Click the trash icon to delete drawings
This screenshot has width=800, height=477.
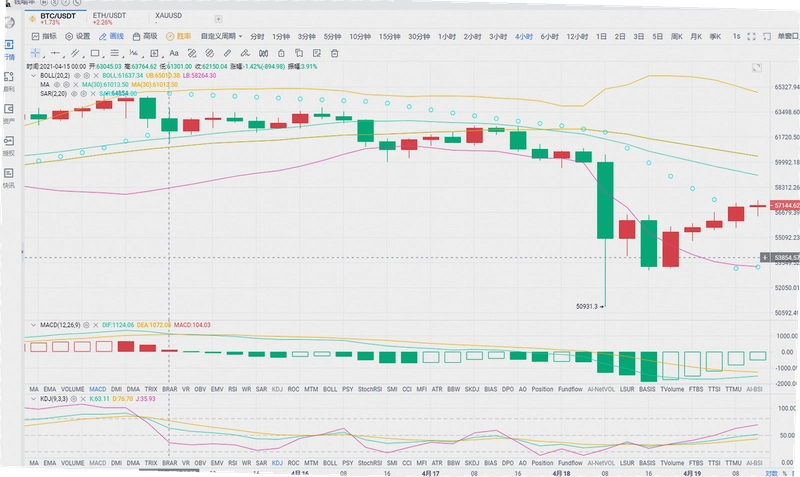click(x=335, y=53)
